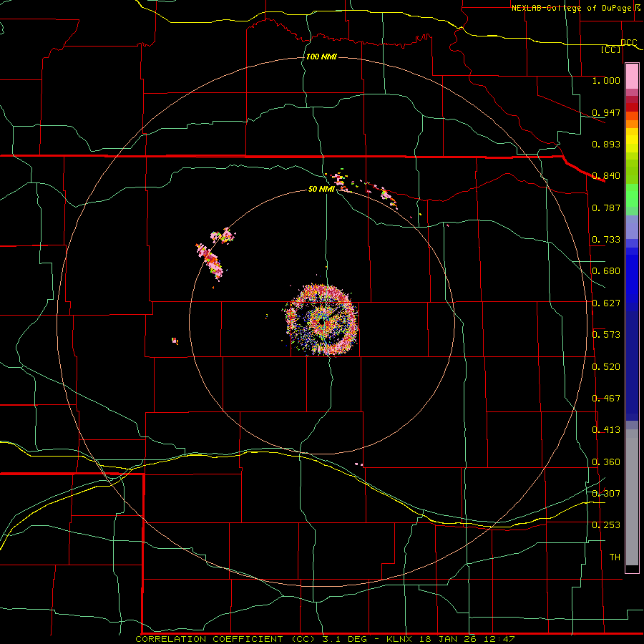Select the 0.947 legend value
The height and width of the screenshot is (644, 644).
pos(606,112)
